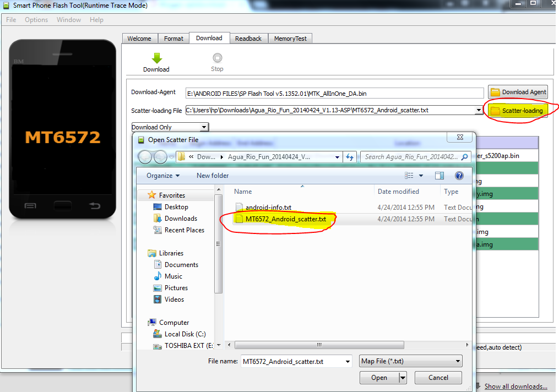Select TOSHIBA EXT drive
Screen dimensions: 559x392
[x=189, y=346]
